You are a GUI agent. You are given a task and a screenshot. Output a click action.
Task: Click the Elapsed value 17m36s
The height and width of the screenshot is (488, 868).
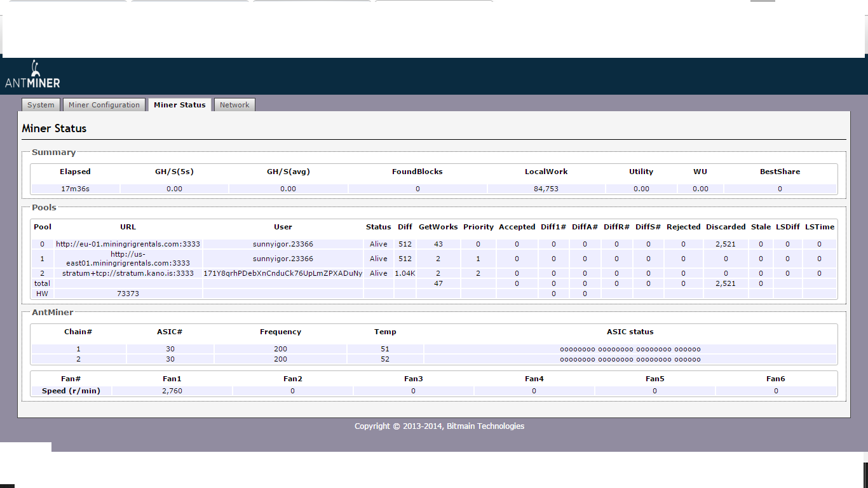click(75, 189)
